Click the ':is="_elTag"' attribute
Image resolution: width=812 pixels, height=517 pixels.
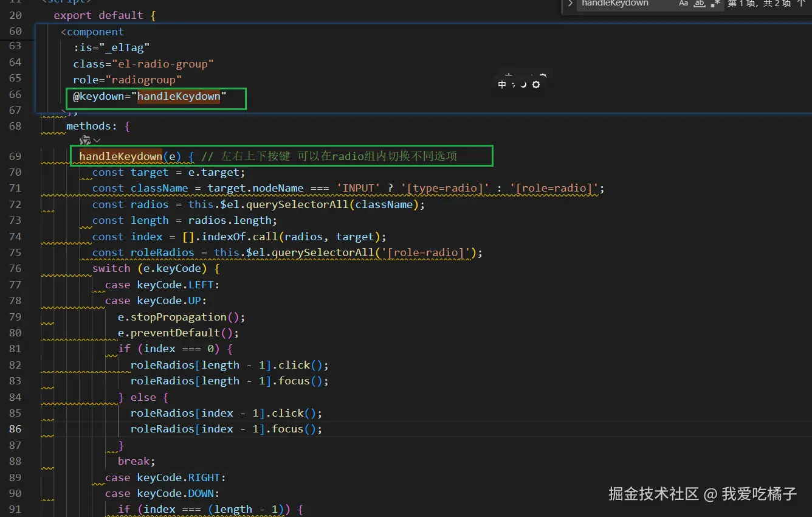pos(111,47)
